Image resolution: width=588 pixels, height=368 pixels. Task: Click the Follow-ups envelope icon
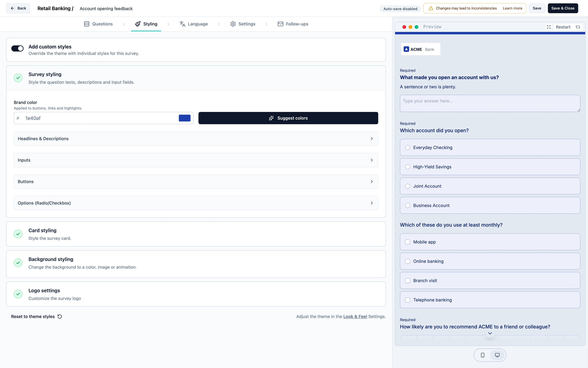[280, 24]
